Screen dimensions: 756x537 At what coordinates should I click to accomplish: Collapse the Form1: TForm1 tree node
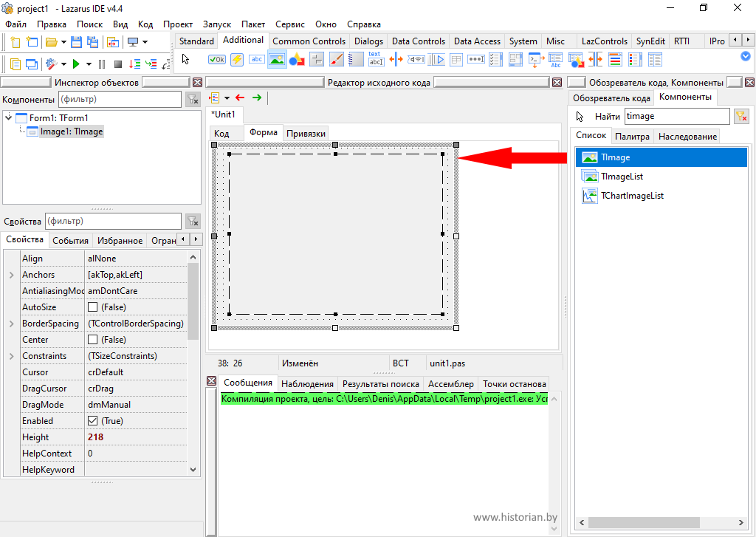pos(8,117)
